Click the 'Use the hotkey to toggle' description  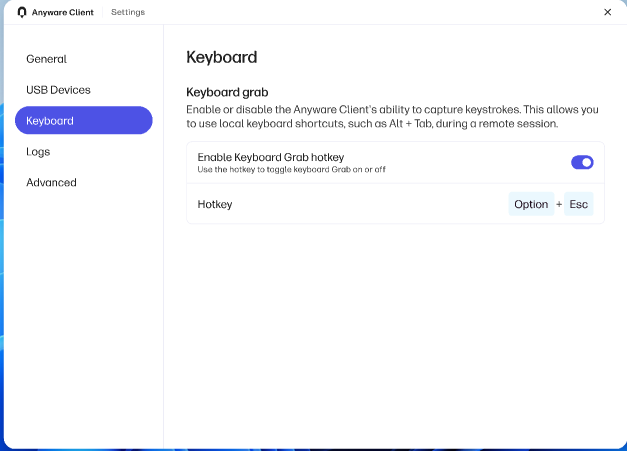[x=292, y=170]
